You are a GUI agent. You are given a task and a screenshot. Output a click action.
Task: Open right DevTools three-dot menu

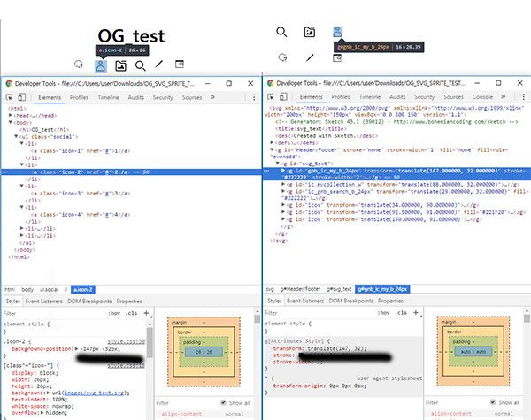[524, 96]
